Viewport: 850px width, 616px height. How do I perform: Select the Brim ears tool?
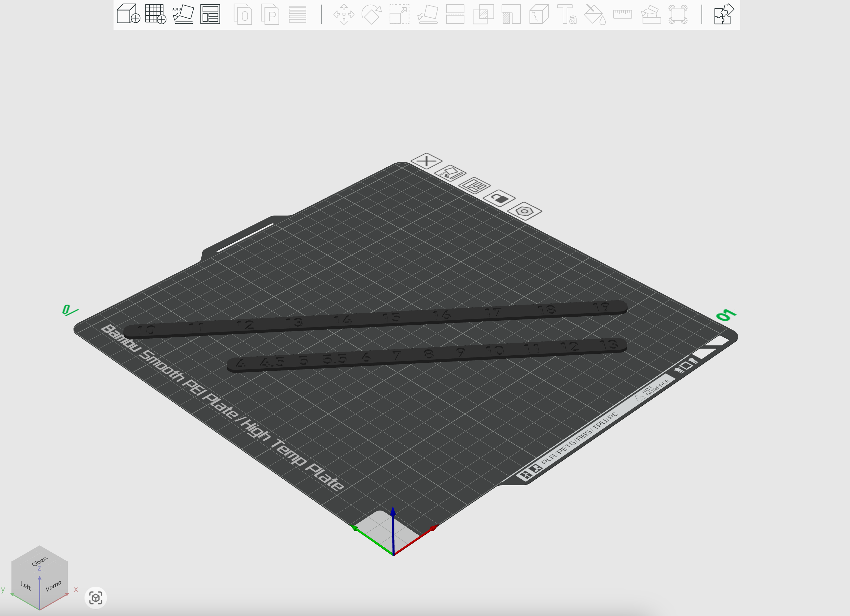[678, 14]
